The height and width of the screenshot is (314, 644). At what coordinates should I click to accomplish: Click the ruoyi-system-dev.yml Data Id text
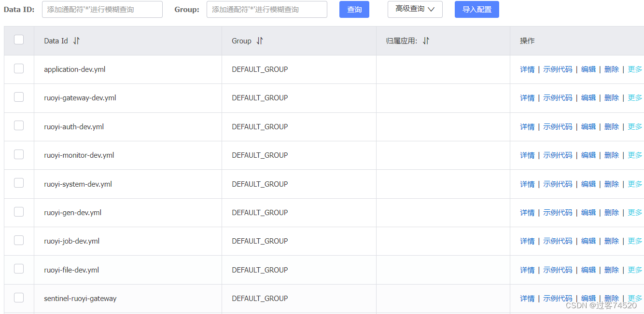[78, 184]
